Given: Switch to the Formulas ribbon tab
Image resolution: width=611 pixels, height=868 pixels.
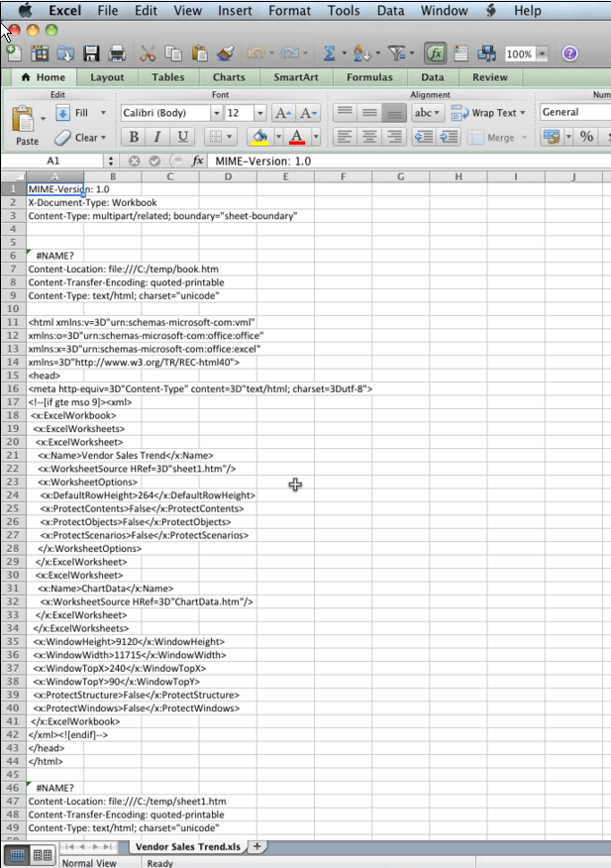Looking at the screenshot, I should 369,77.
